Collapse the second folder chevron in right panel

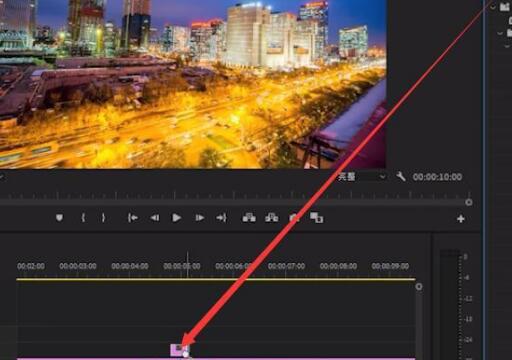[x=500, y=33]
